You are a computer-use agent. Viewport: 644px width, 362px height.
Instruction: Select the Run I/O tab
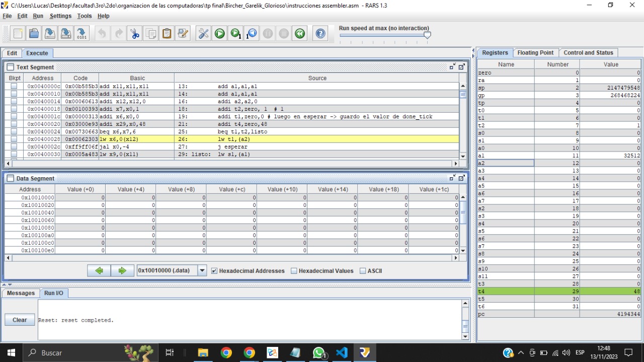(53, 293)
